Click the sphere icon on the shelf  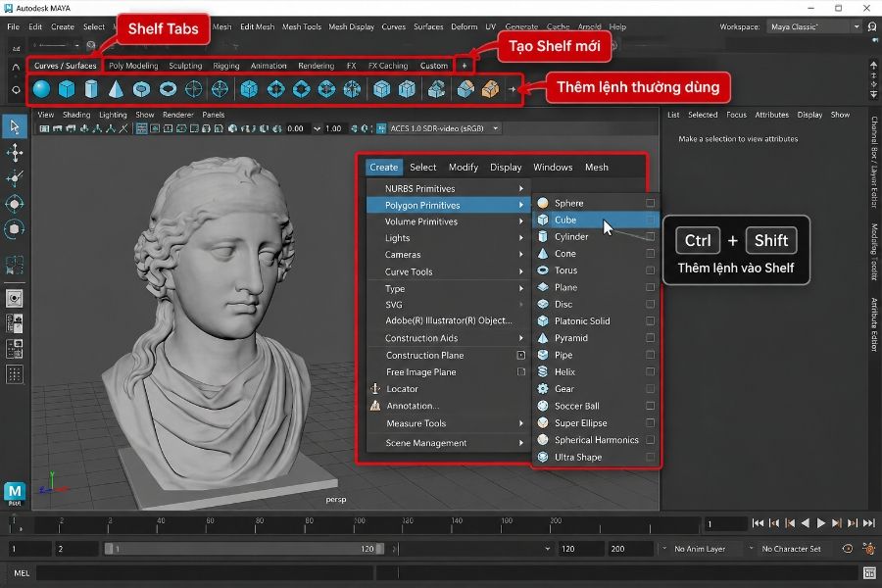(41, 89)
